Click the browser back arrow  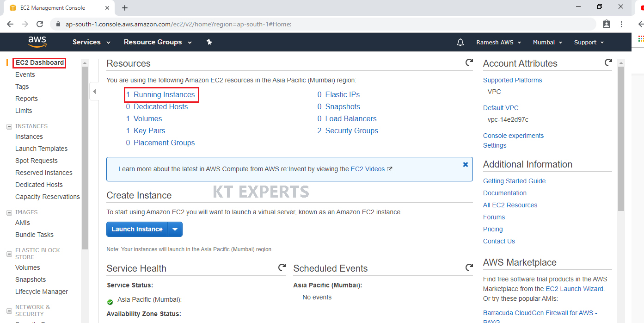[x=10, y=24]
